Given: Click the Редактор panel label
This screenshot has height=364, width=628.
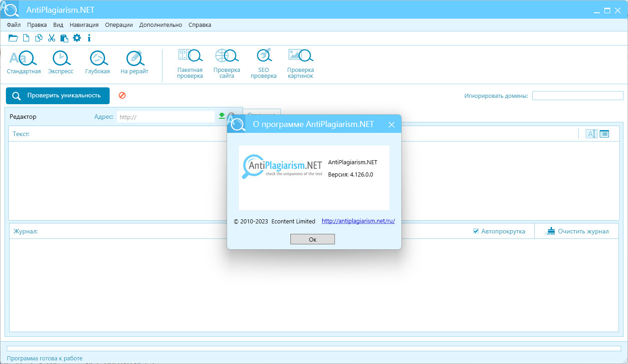Looking at the screenshot, I should click(23, 117).
